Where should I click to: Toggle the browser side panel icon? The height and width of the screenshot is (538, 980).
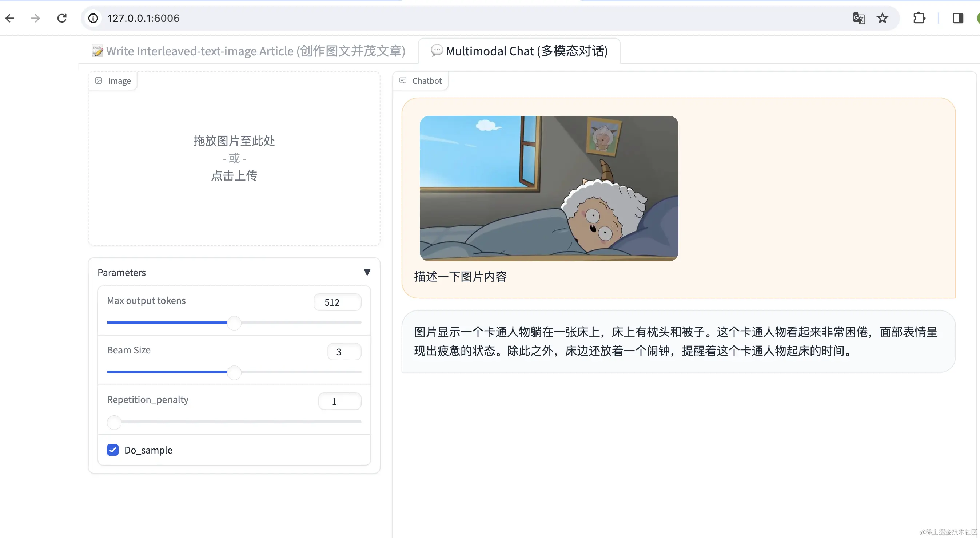coord(957,18)
